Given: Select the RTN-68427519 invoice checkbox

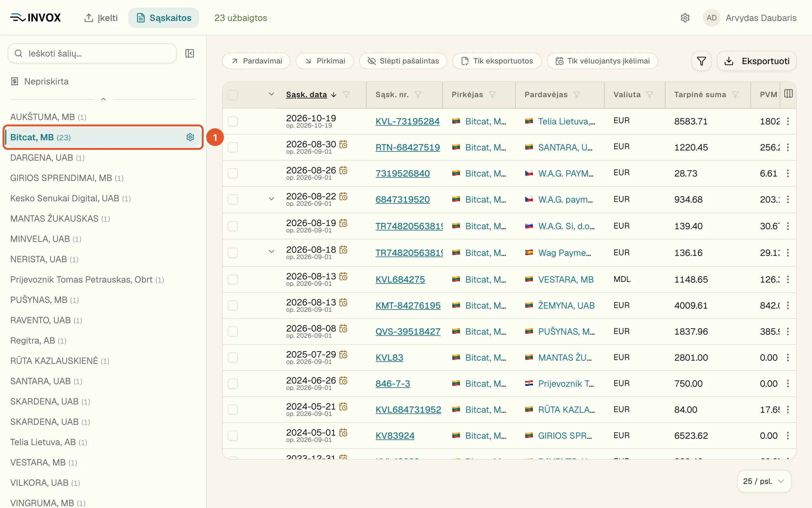Looking at the screenshot, I should click(x=233, y=147).
